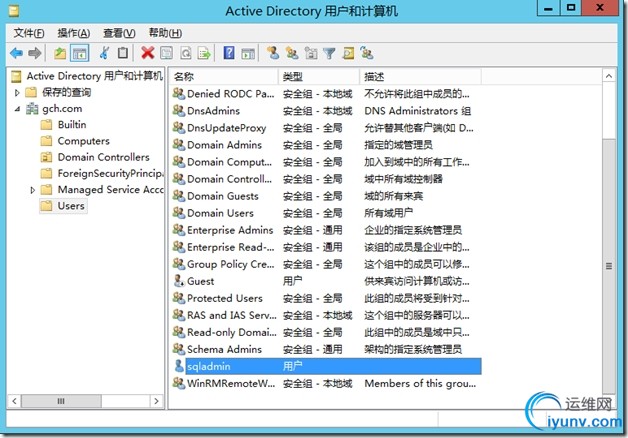Open the 文件(F) menu

point(29,33)
